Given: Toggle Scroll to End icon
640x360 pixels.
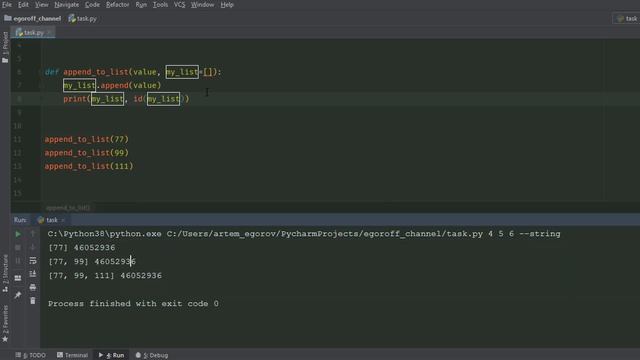Looking at the screenshot, I should [x=33, y=274].
